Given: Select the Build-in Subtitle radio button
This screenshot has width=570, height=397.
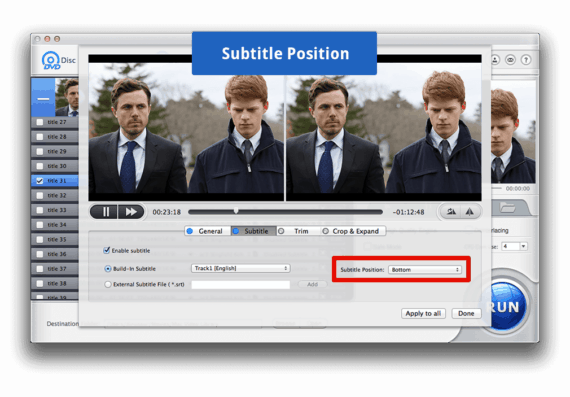Looking at the screenshot, I should click(x=108, y=269).
